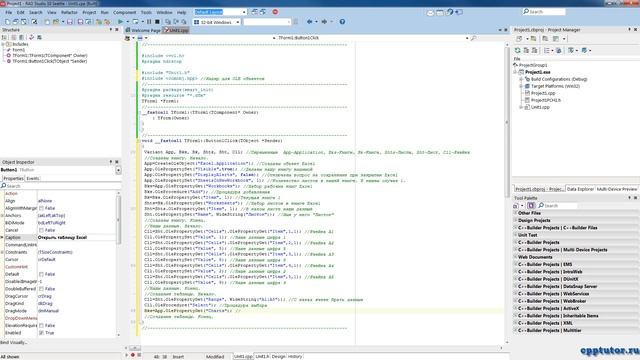Click the Trace Into debug icon
Screen dimensions: 640x360
pyautogui.click(x=168, y=22)
